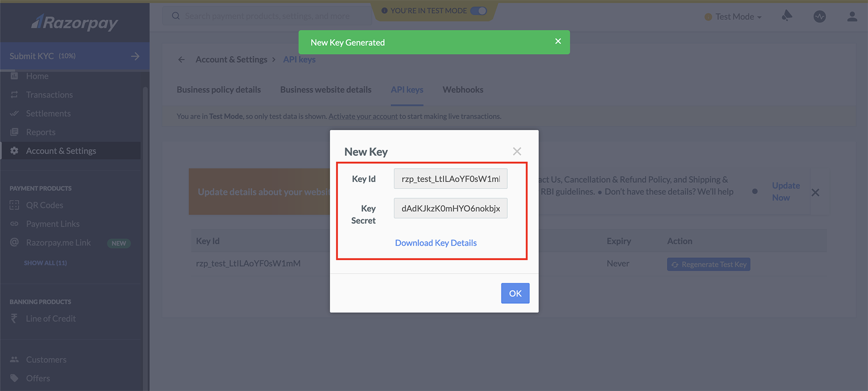Click the Key Id field
Screen dimensions: 868x391
450,179
